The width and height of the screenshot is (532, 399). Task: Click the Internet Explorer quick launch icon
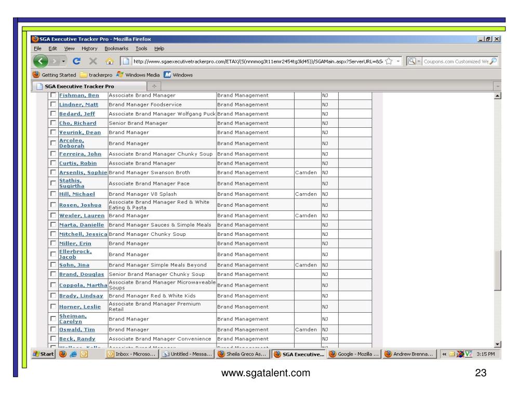point(73,354)
